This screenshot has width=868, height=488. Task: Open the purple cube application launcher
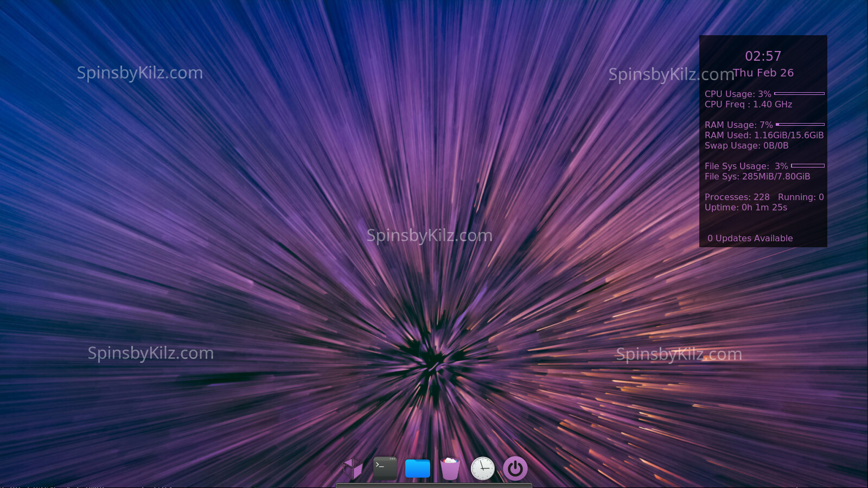coord(353,468)
